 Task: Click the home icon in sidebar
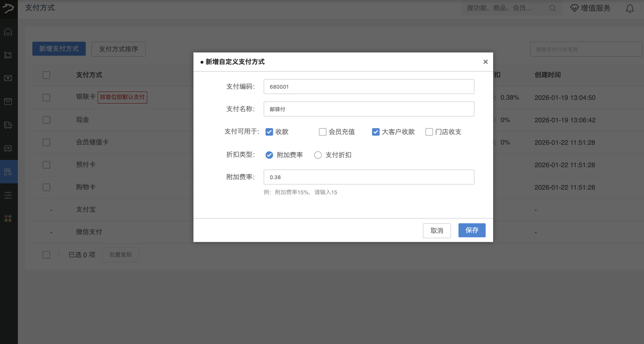click(8, 31)
